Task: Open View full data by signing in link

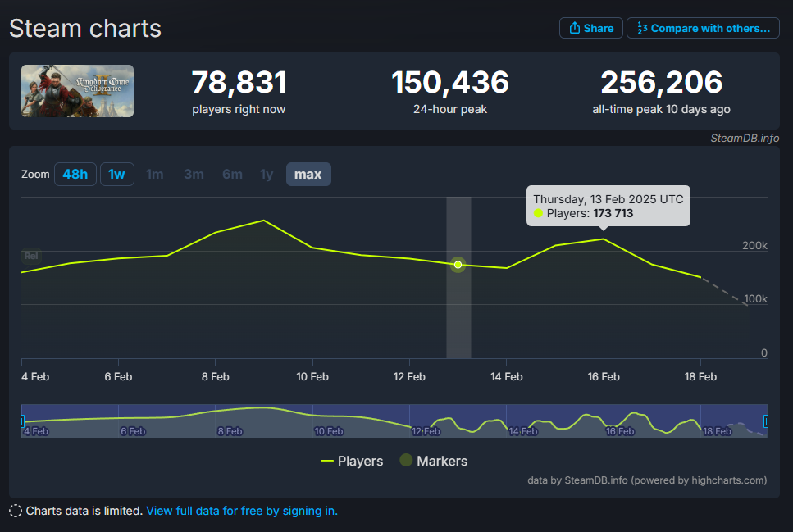Action: coord(242,511)
